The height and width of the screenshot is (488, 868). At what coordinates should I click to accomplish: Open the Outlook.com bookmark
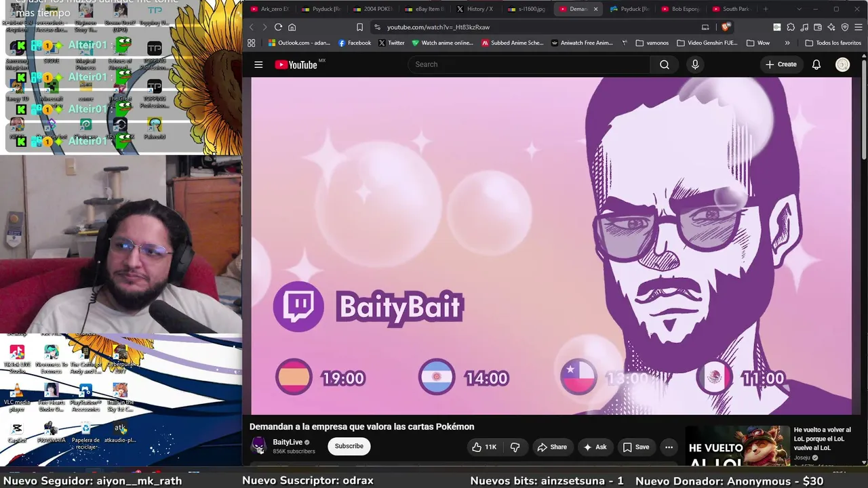click(299, 43)
